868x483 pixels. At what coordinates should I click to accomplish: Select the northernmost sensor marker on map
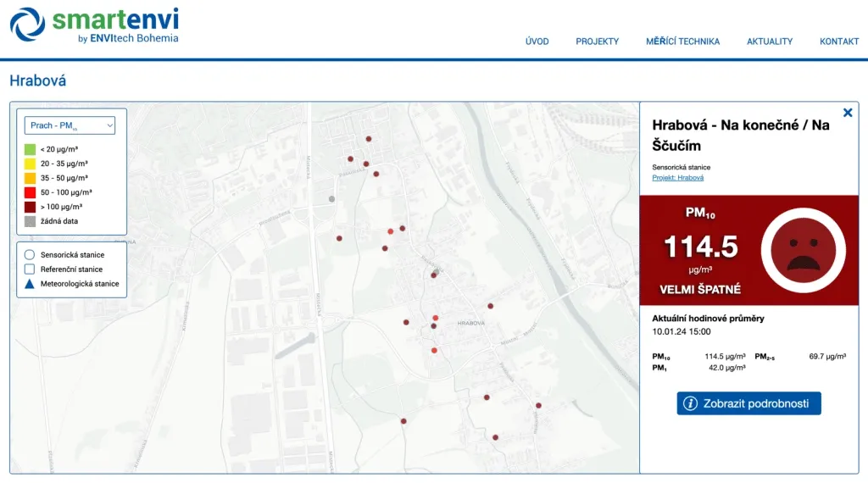tap(369, 139)
